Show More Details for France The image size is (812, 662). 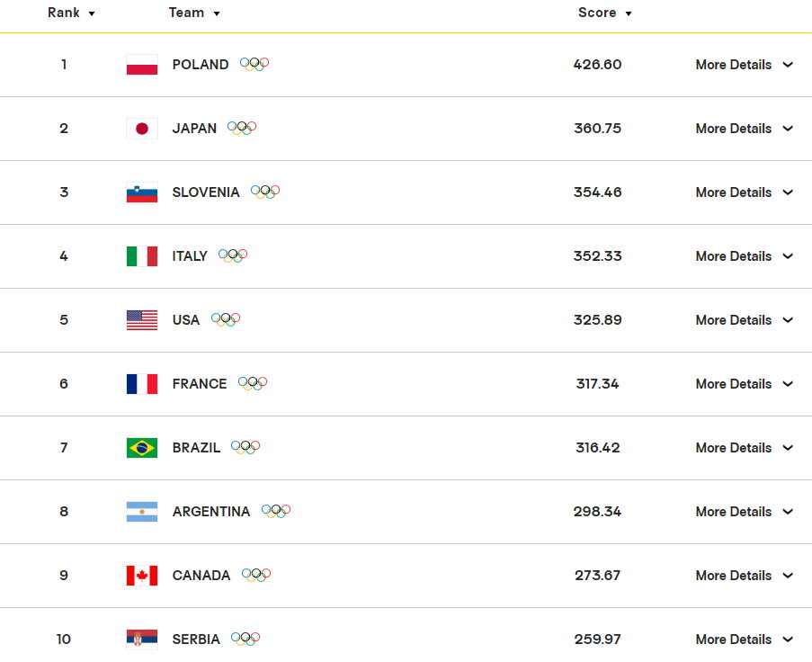pyautogui.click(x=745, y=384)
